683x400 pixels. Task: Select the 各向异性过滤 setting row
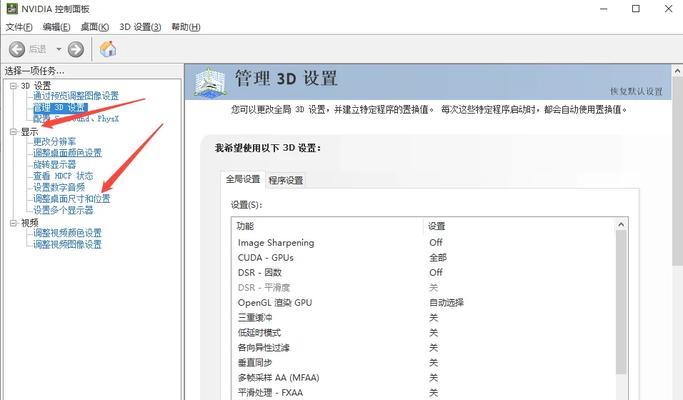click(x=423, y=348)
